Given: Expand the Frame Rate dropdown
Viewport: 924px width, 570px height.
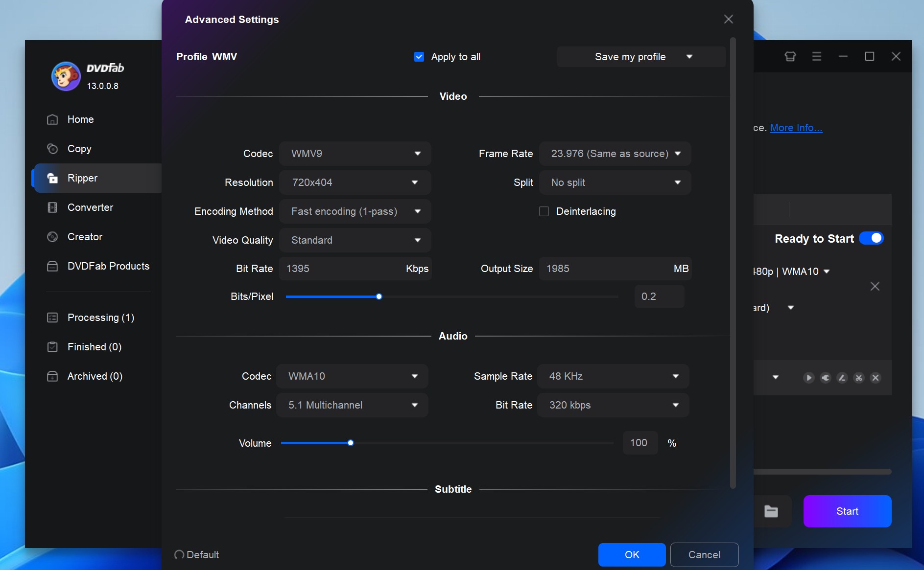Looking at the screenshot, I should 614,153.
